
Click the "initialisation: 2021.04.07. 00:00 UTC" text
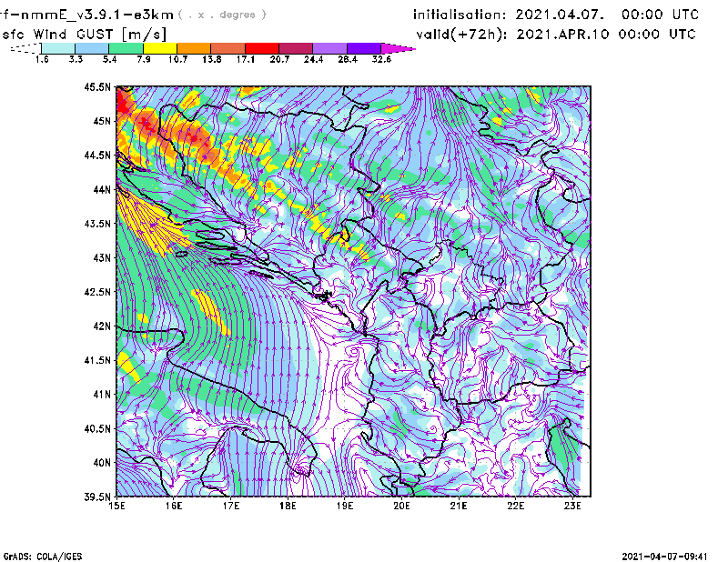(556, 15)
